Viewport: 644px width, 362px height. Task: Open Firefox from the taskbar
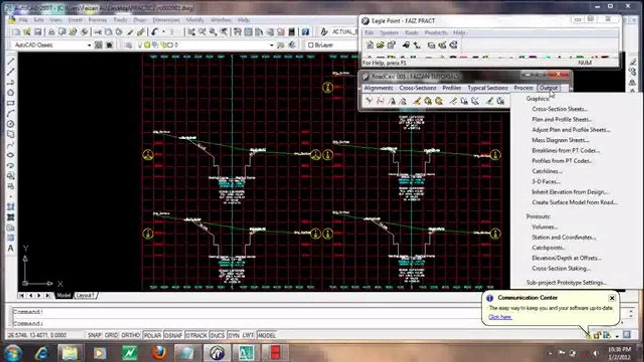tap(158, 353)
